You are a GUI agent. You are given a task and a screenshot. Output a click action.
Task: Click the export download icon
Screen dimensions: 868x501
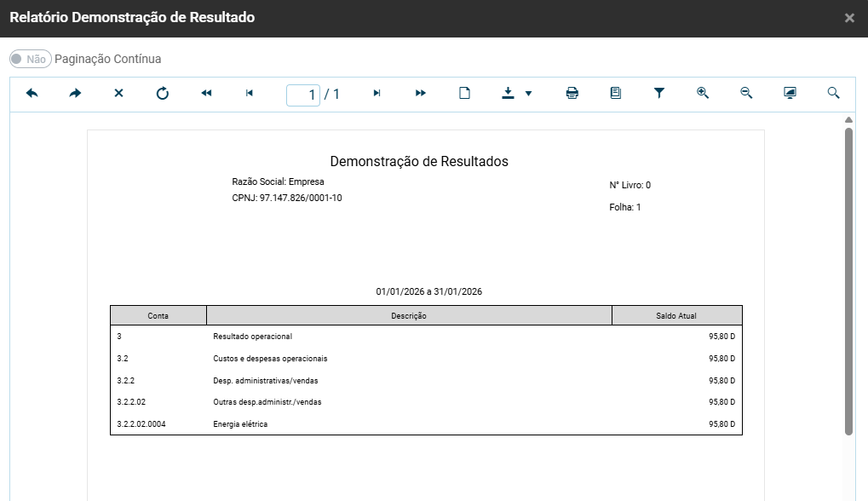click(508, 93)
